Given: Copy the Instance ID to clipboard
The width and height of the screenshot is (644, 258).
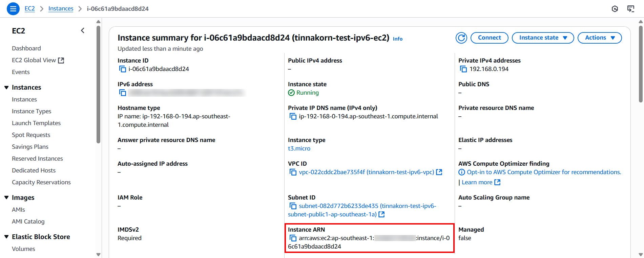Looking at the screenshot, I should 122,69.
